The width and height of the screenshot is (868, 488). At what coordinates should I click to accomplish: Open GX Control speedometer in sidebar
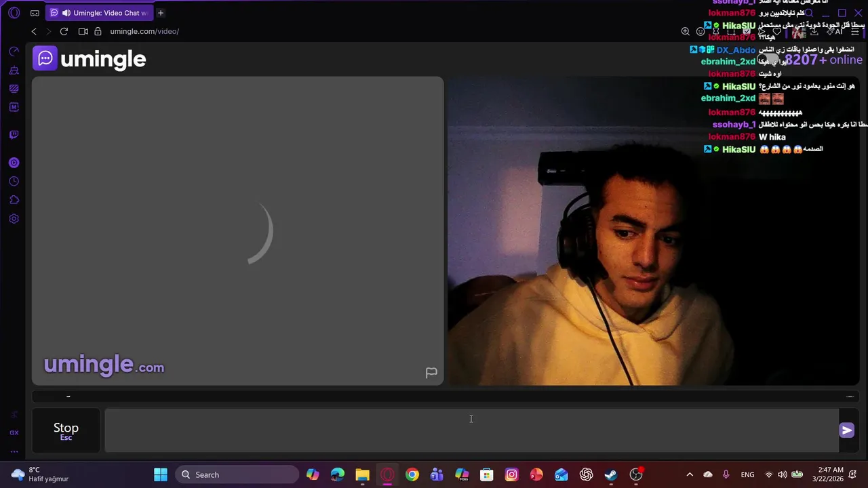click(x=14, y=52)
